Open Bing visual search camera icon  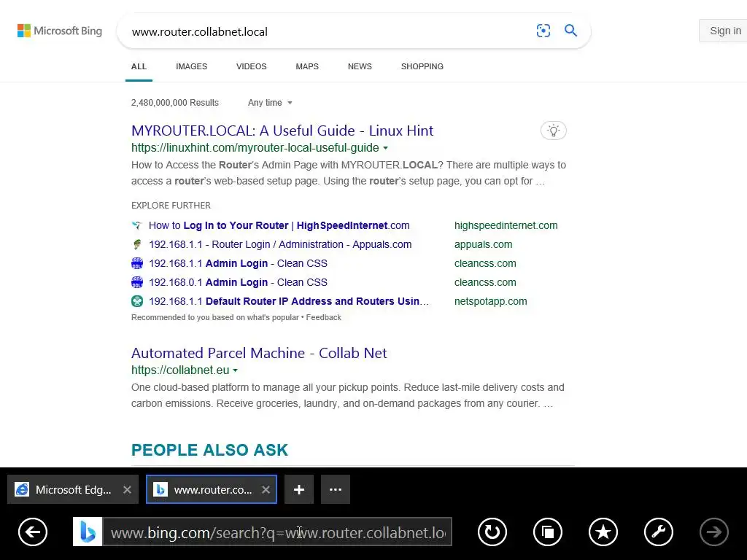[x=543, y=31]
